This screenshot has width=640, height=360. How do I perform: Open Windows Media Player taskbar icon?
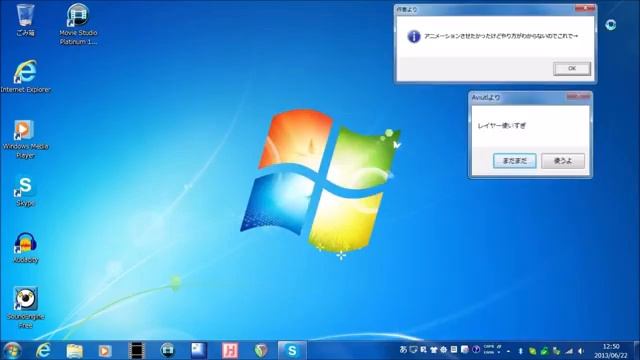[x=105, y=351]
